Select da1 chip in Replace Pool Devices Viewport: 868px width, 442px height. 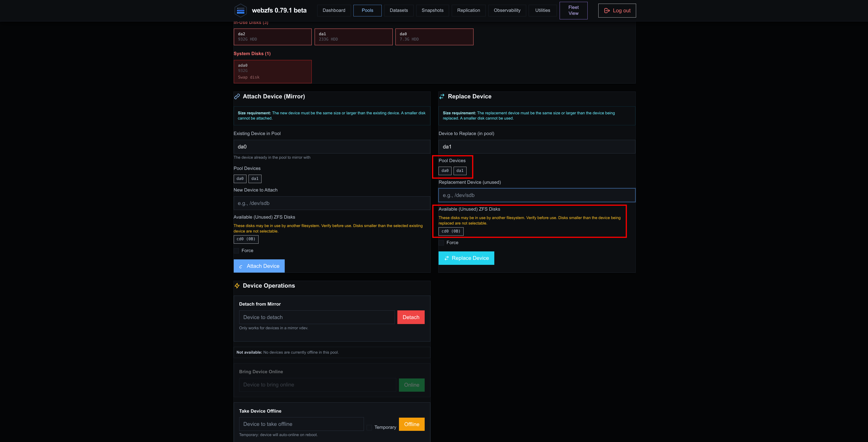(460, 171)
